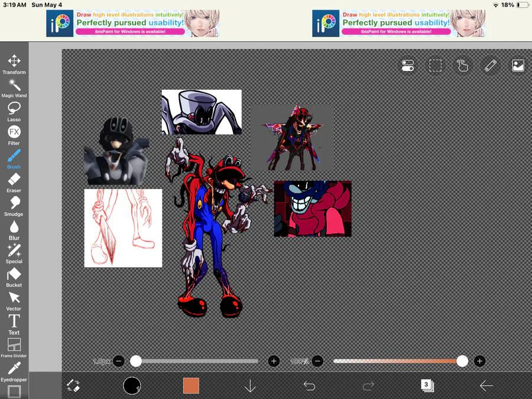Decrease opacity with the minus button

point(317,361)
